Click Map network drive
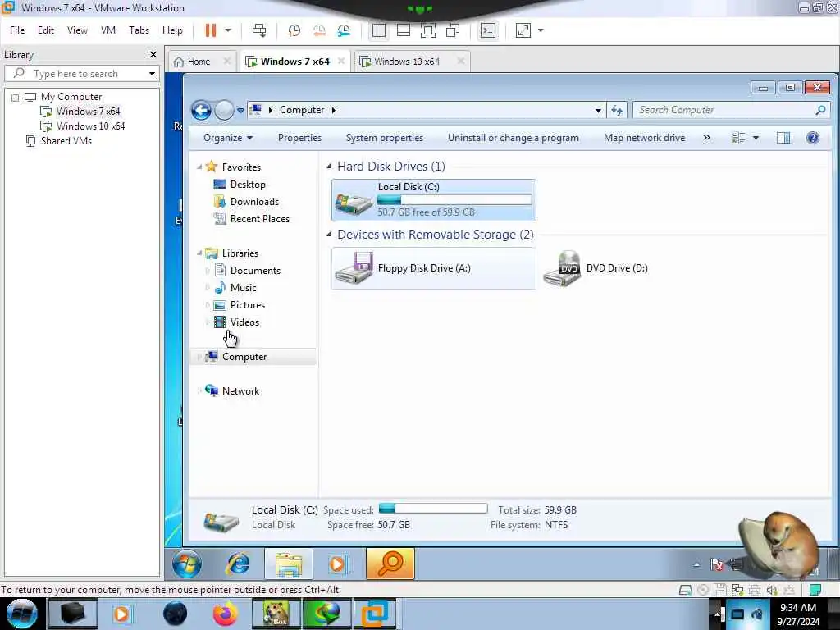This screenshot has width=840, height=630. [644, 138]
